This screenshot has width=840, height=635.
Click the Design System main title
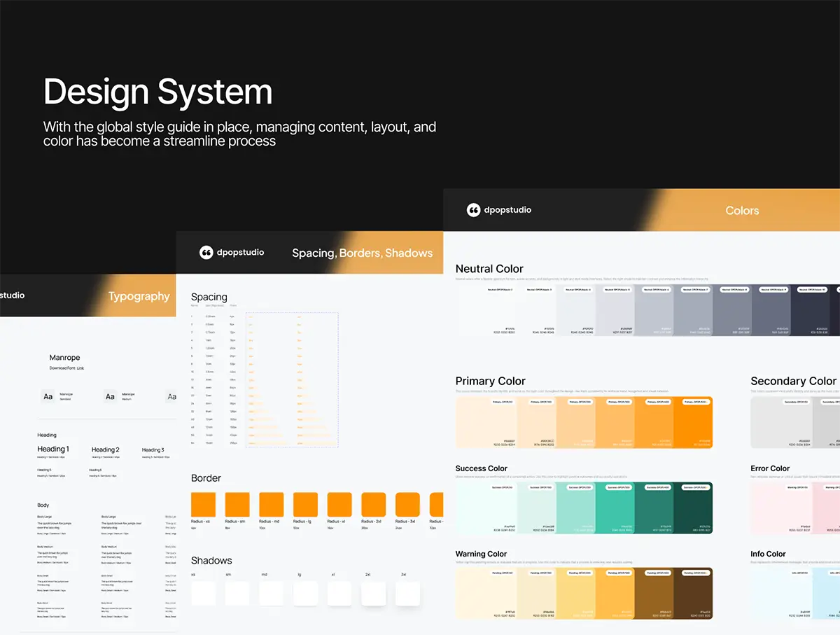tap(157, 92)
